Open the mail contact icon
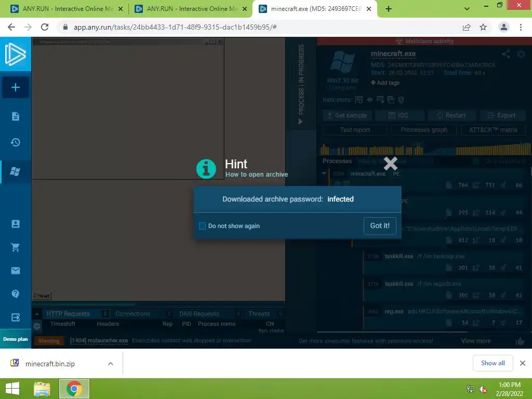This screenshot has height=399, width=532. pyautogui.click(x=15, y=270)
